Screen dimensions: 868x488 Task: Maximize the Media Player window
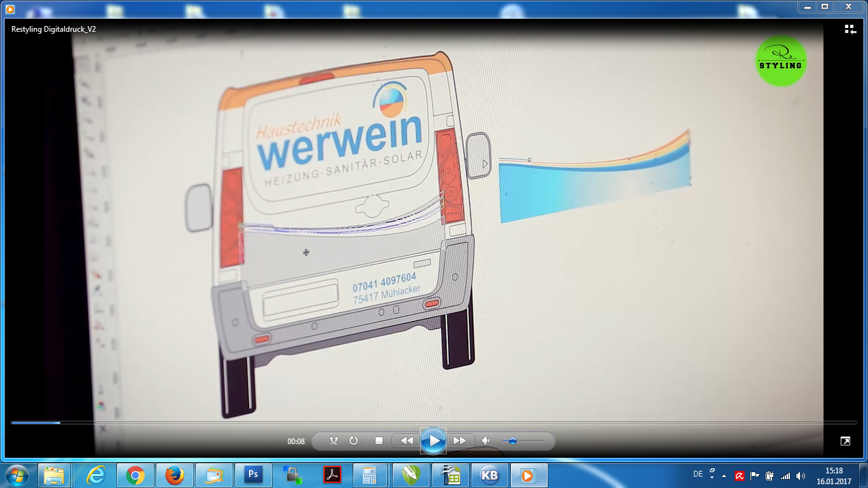click(x=825, y=6)
